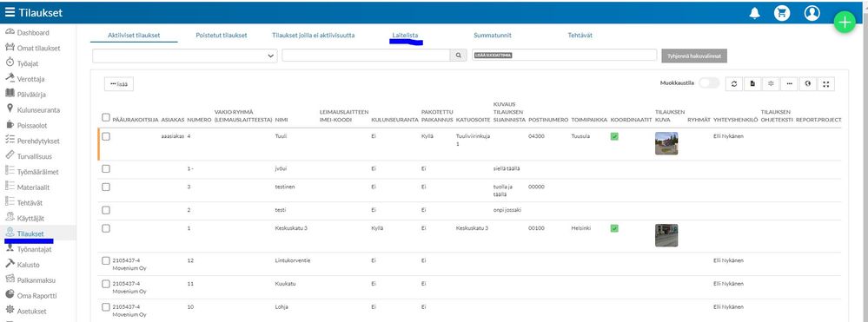Export table with the document icon
Viewport: 868px width, 322px height.
click(752, 83)
